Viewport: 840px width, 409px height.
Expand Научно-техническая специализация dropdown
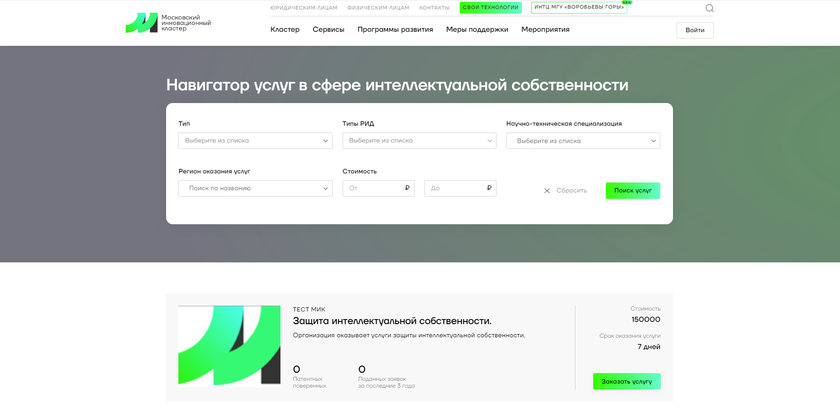583,141
